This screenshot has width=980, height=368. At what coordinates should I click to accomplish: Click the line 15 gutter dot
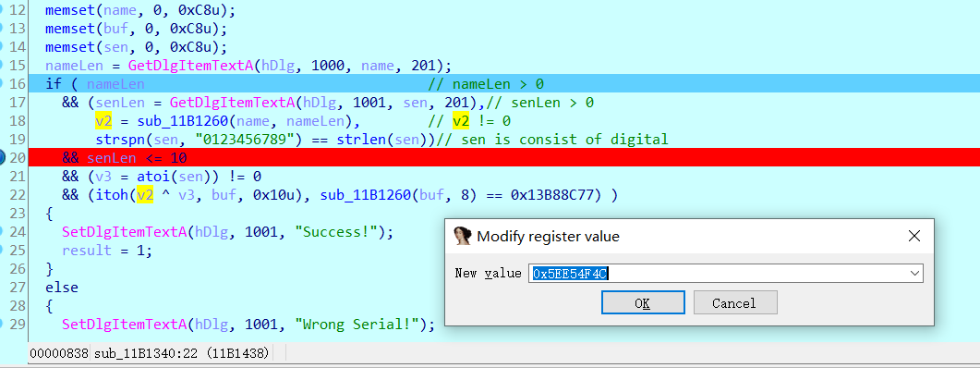tap(1, 66)
